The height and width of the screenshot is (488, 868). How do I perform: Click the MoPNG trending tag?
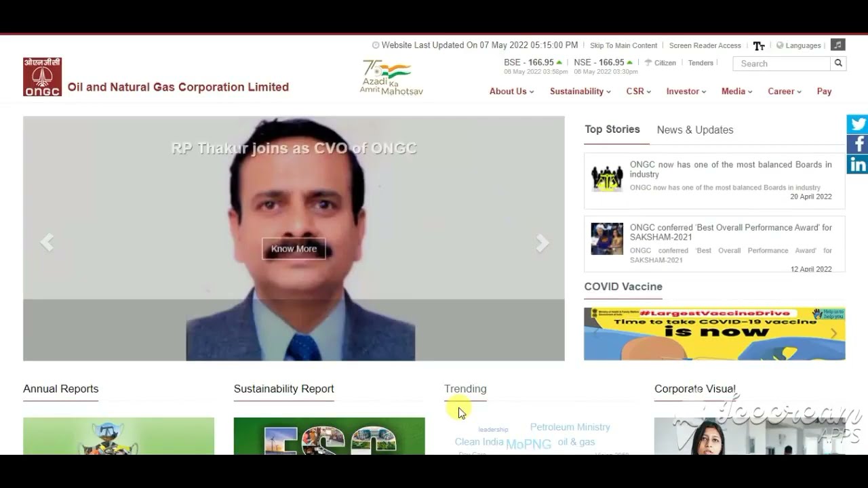tap(528, 445)
